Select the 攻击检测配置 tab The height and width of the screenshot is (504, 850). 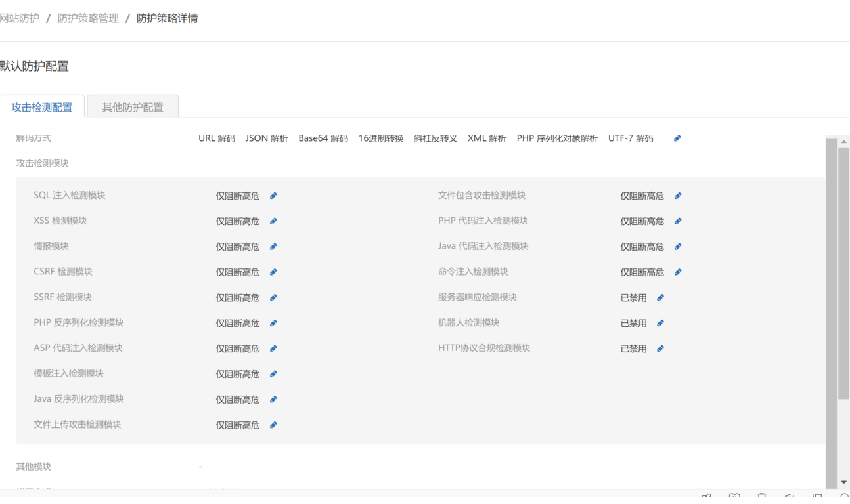point(42,107)
